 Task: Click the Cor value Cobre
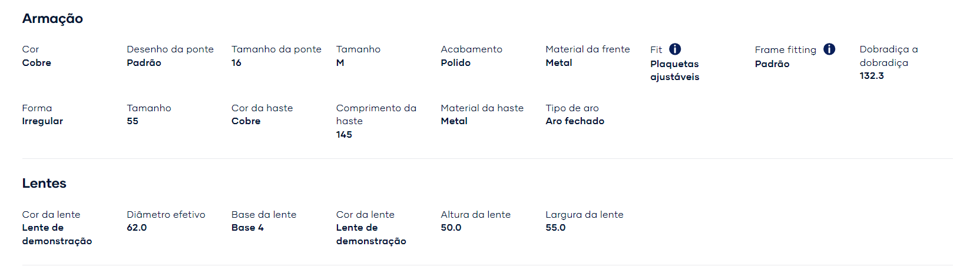(x=37, y=63)
